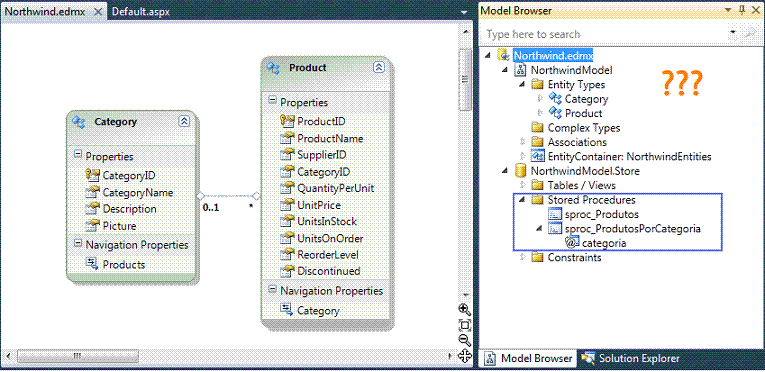Select the Picture property
Viewport: 765px width, 372px height.
point(111,226)
